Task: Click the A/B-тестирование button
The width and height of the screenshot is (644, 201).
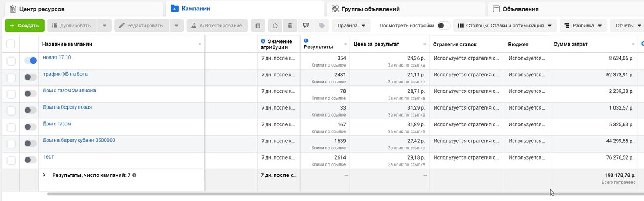Action: pos(217,25)
